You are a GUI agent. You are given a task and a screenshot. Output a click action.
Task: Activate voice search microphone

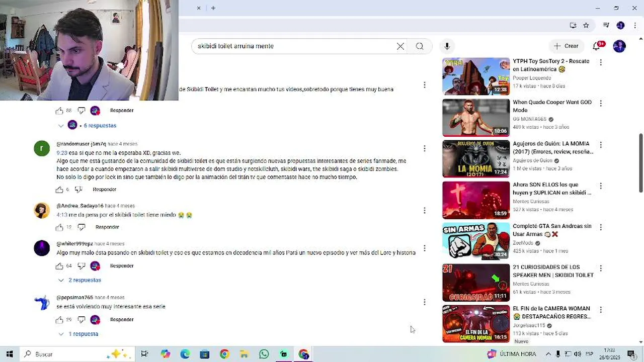pyautogui.click(x=447, y=46)
